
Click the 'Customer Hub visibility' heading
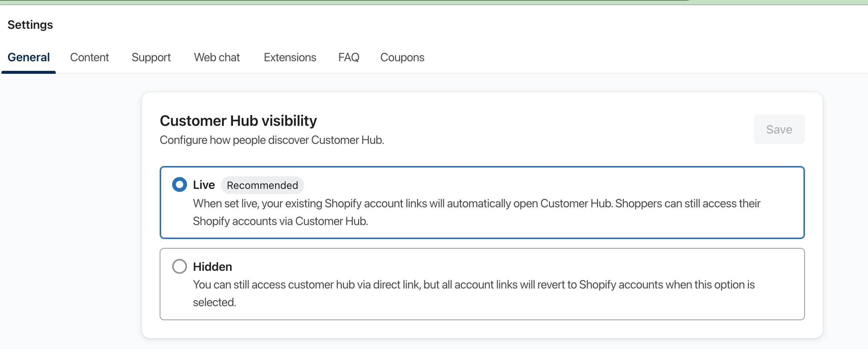(239, 121)
